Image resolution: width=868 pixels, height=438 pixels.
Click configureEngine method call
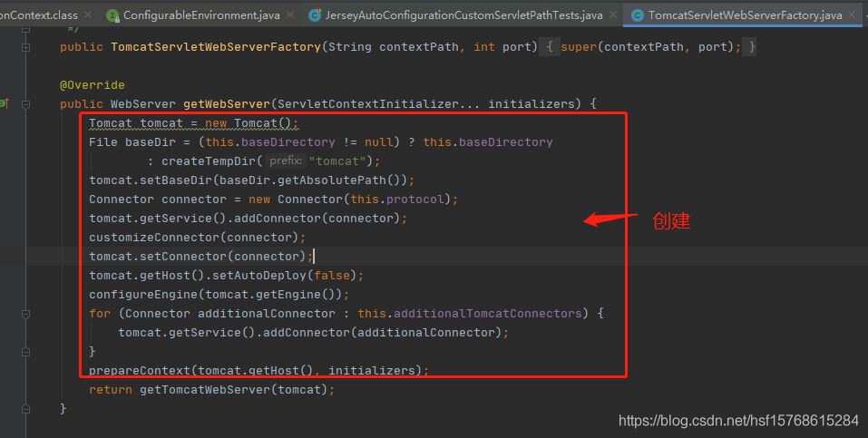coord(142,294)
